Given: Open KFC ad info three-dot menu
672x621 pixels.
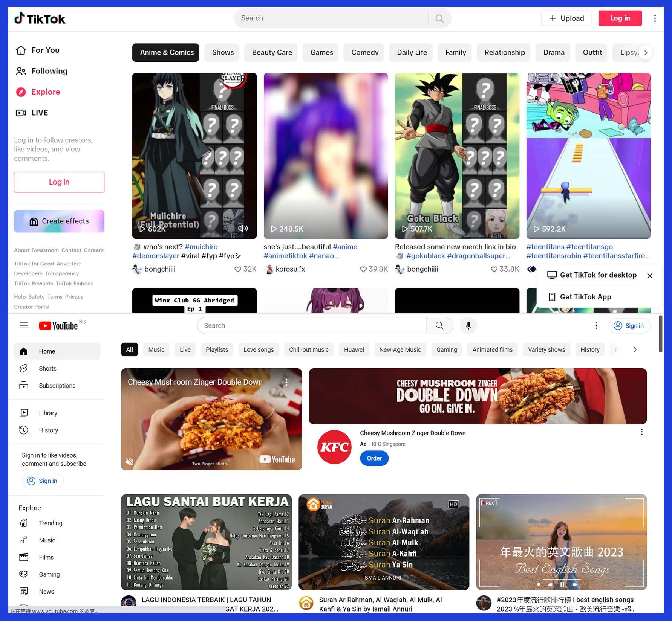Looking at the screenshot, I should (642, 432).
